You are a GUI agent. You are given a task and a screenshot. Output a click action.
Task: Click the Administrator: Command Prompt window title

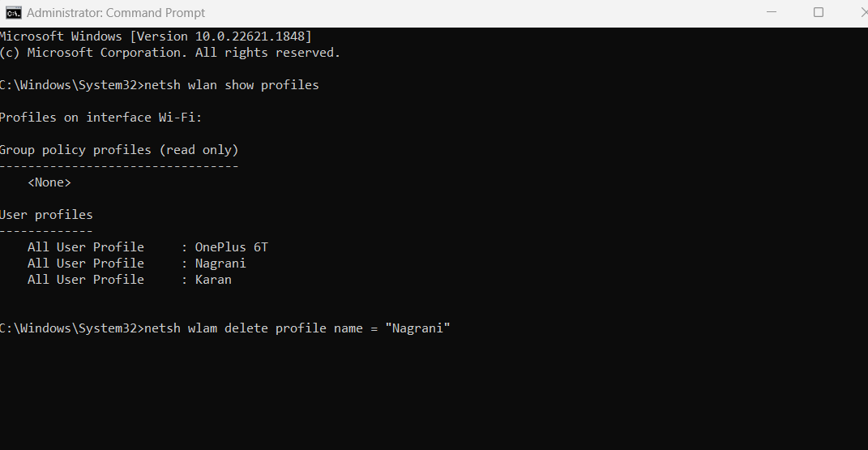point(116,13)
